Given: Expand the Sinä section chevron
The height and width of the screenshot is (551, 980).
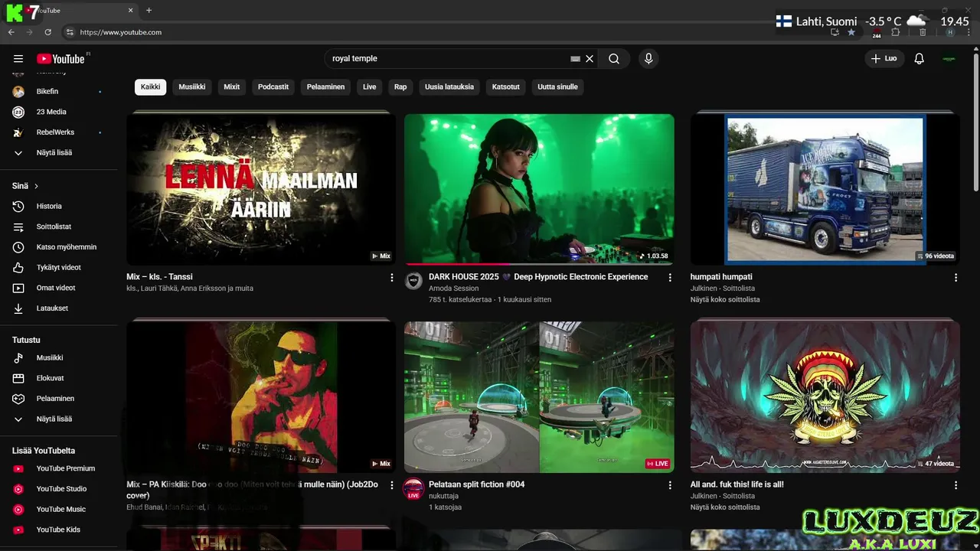Looking at the screenshot, I should click(x=36, y=186).
